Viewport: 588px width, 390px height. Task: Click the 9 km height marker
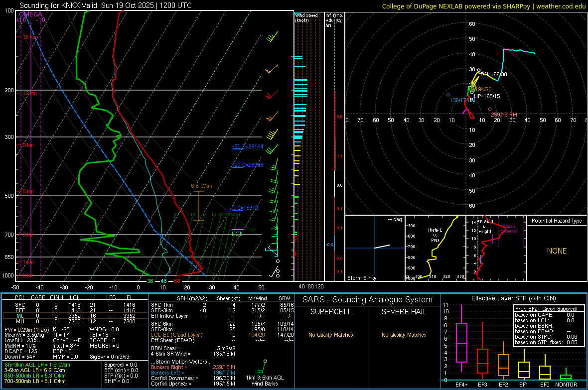28,145
